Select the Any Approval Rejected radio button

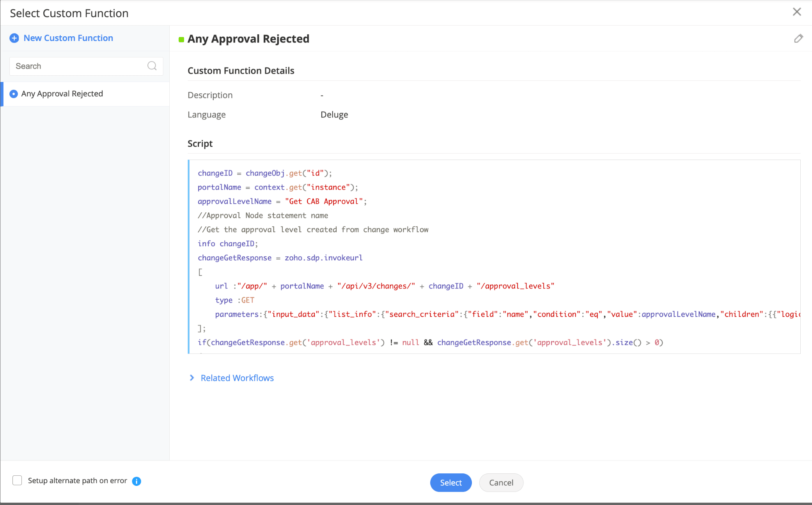coord(14,94)
